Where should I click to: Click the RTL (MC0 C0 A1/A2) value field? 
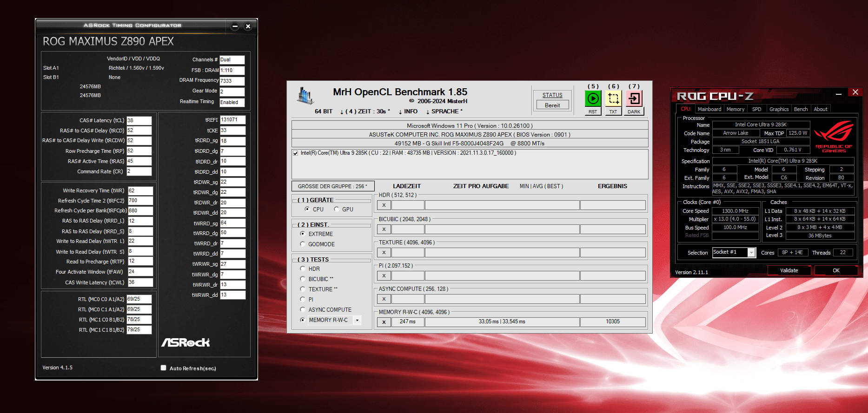pyautogui.click(x=139, y=299)
